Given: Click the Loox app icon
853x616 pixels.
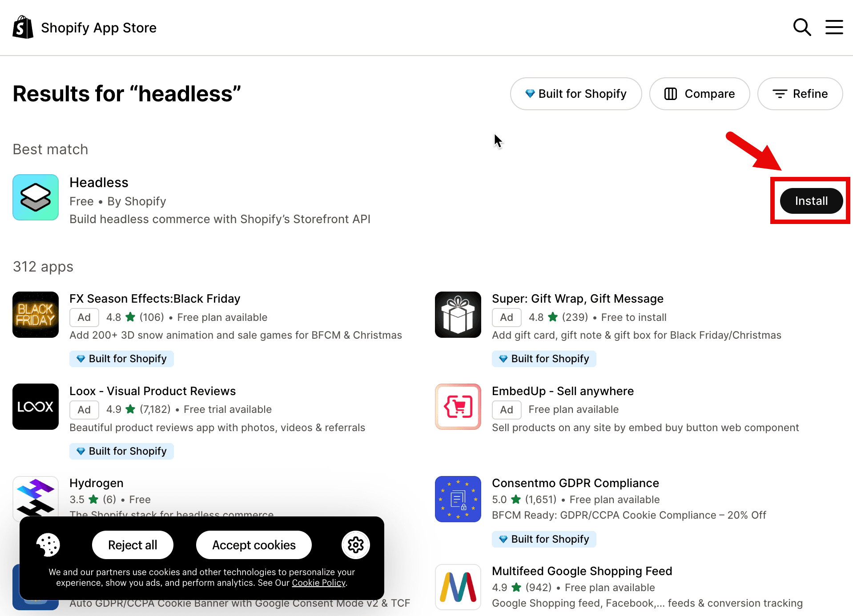Looking at the screenshot, I should pyautogui.click(x=35, y=407).
